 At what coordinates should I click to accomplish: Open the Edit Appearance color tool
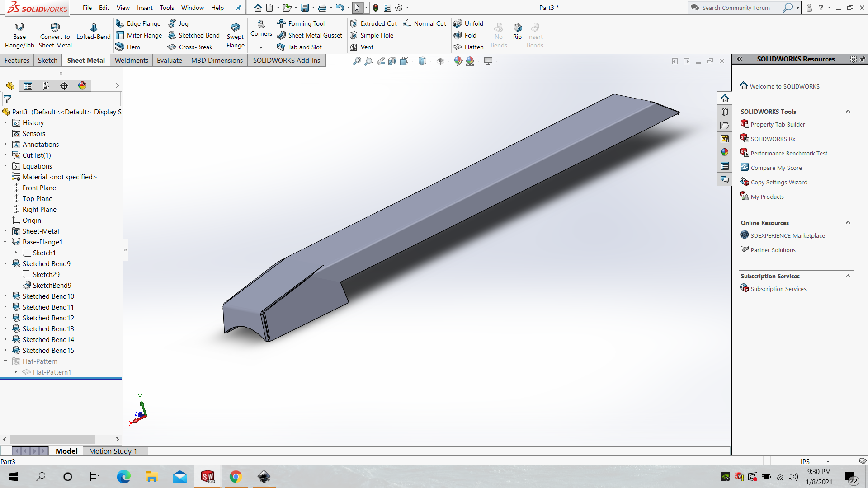point(458,61)
